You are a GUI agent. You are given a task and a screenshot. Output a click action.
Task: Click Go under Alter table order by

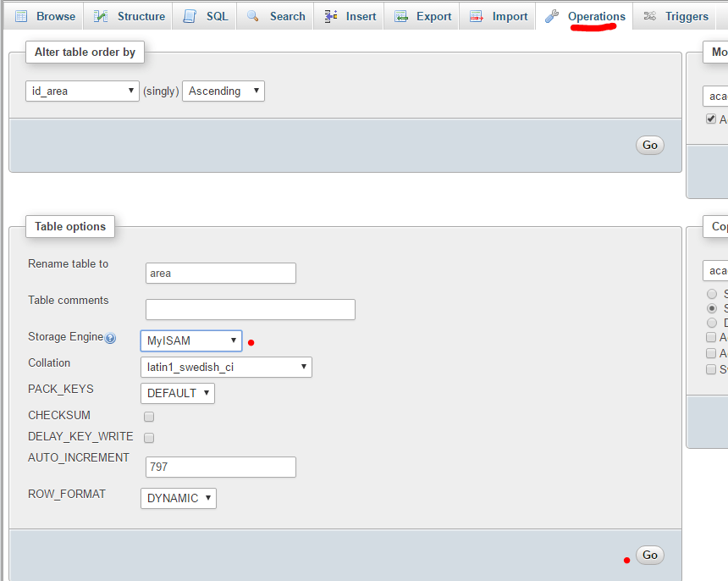(x=649, y=145)
